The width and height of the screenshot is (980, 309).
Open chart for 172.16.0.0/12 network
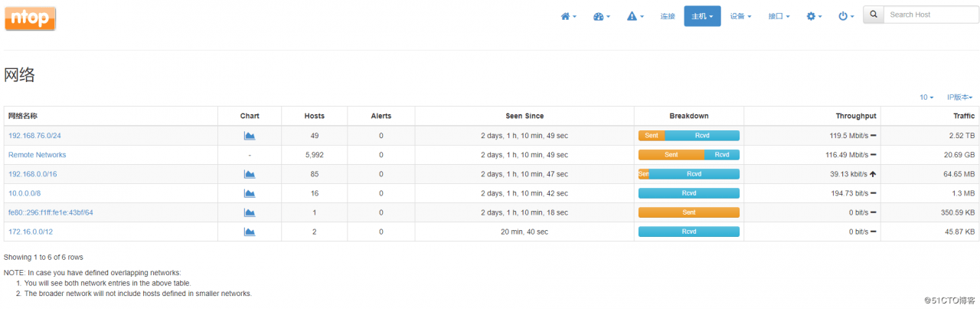[250, 232]
